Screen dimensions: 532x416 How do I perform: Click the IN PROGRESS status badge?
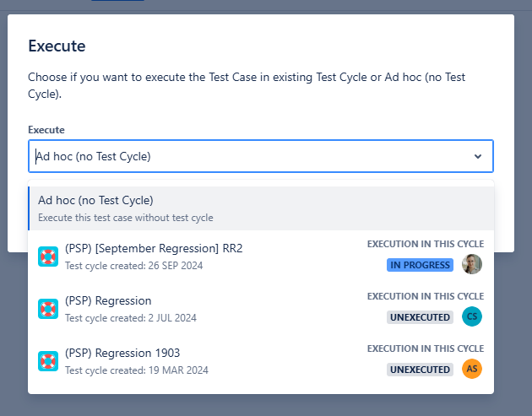[x=420, y=265]
